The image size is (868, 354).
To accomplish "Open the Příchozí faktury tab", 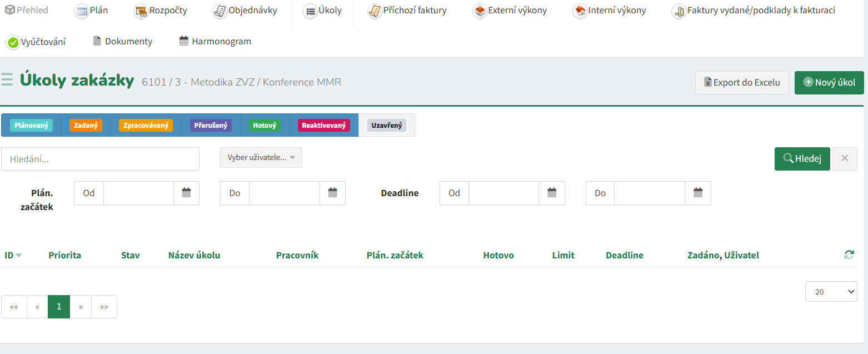I will point(407,11).
